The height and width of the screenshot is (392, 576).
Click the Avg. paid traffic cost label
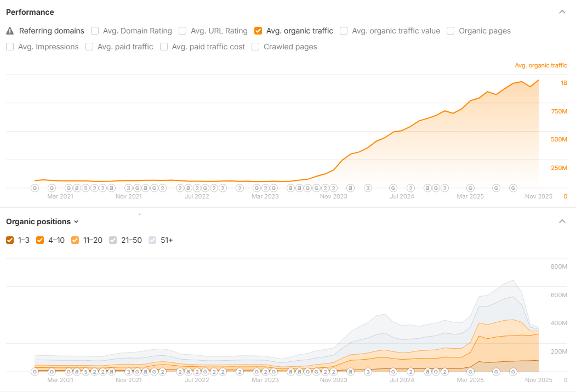click(x=208, y=47)
